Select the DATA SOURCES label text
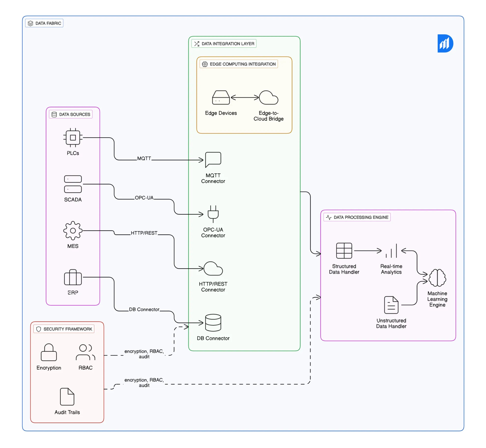 click(74, 114)
